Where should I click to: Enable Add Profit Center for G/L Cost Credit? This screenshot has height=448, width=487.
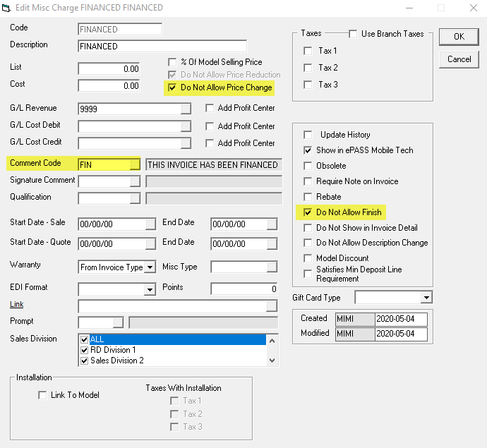point(210,143)
